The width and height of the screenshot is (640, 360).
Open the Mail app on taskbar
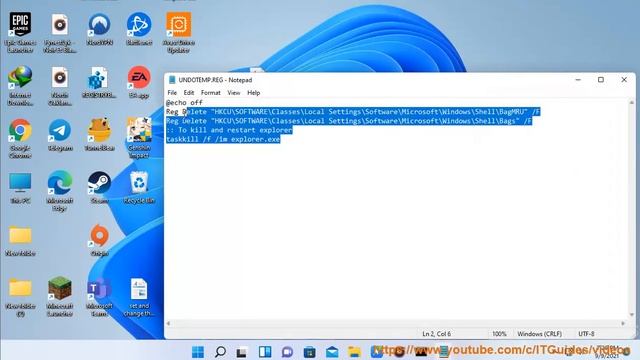(332, 351)
